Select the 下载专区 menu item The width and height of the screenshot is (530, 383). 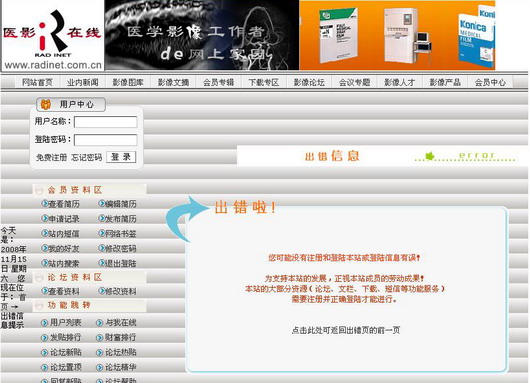pos(264,82)
